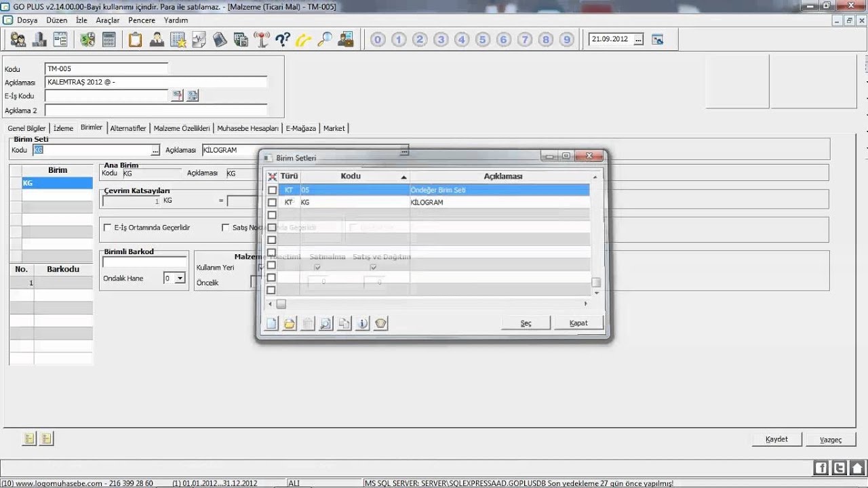Click the first E-İş Kodu lookup icon
The width and height of the screenshot is (868, 488).
[x=177, y=96]
